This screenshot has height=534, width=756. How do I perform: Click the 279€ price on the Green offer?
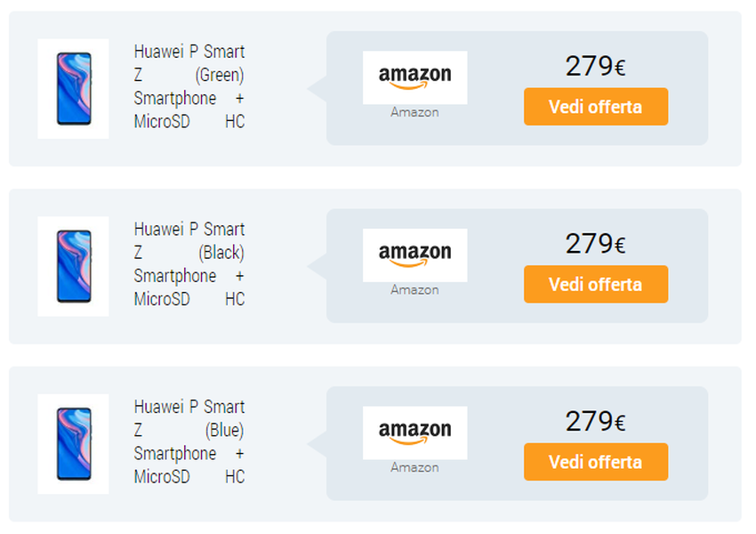pyautogui.click(x=595, y=67)
